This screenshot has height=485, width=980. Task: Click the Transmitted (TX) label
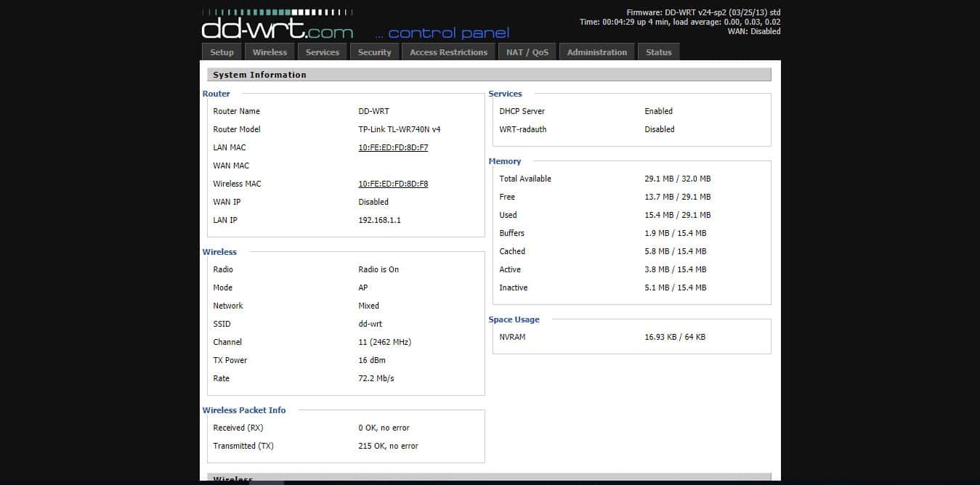coord(243,446)
